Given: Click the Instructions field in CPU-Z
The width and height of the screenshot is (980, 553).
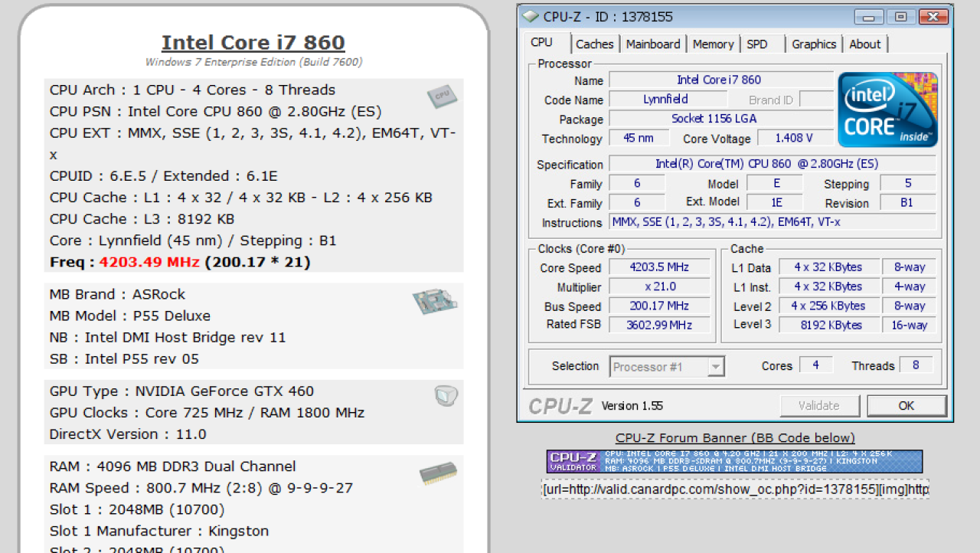Looking at the screenshot, I should pos(772,222).
